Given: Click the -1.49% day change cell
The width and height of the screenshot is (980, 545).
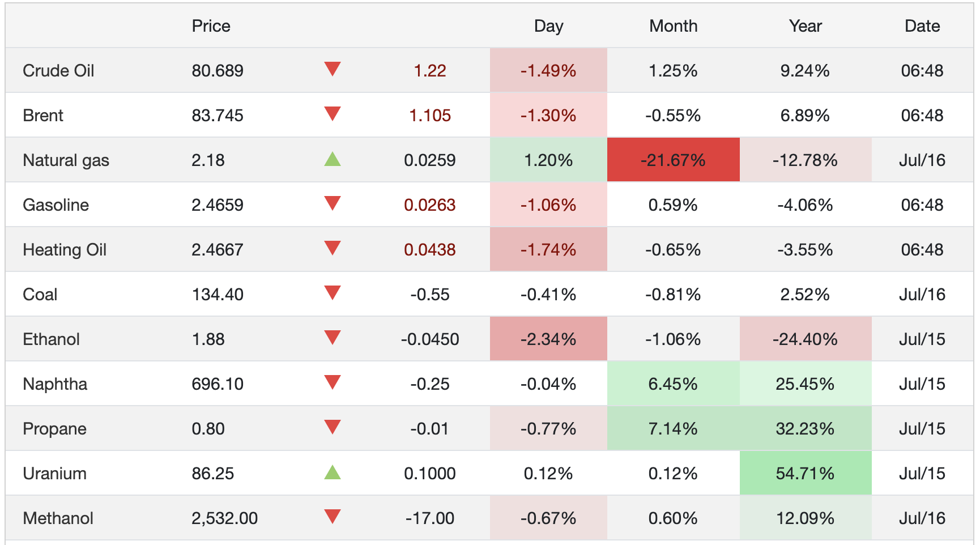Looking at the screenshot, I should [x=548, y=71].
